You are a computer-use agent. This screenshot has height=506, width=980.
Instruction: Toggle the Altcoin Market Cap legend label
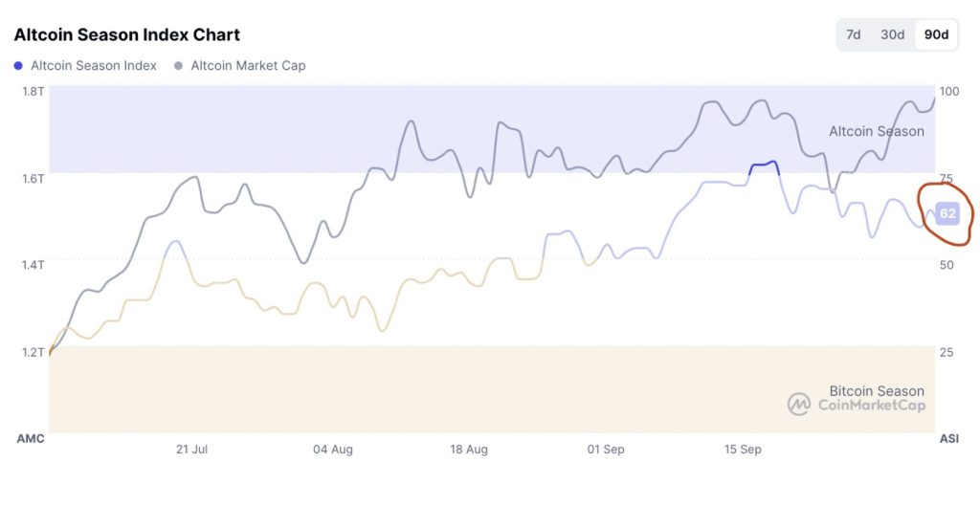(x=248, y=66)
